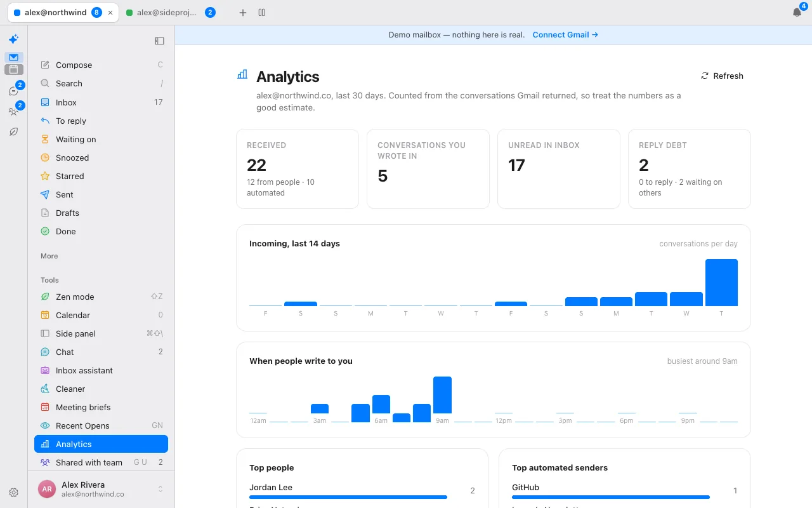Select the mail envelope icon in the left rail

click(x=13, y=57)
